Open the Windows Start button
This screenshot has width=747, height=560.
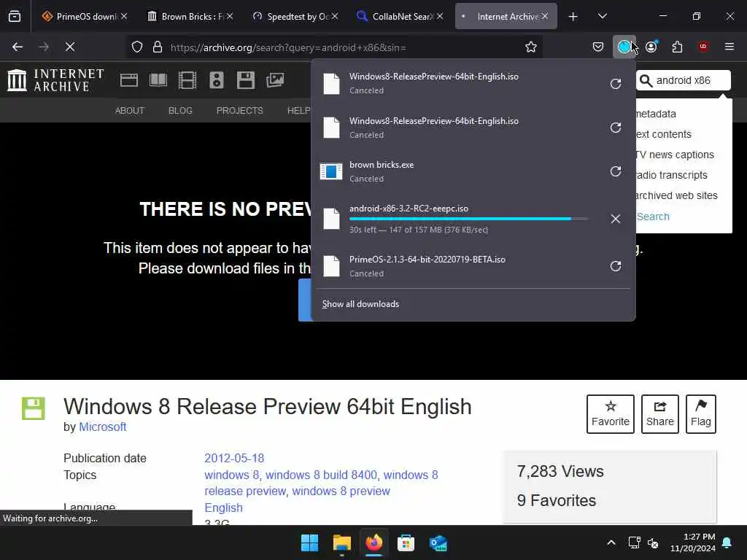[309, 542]
